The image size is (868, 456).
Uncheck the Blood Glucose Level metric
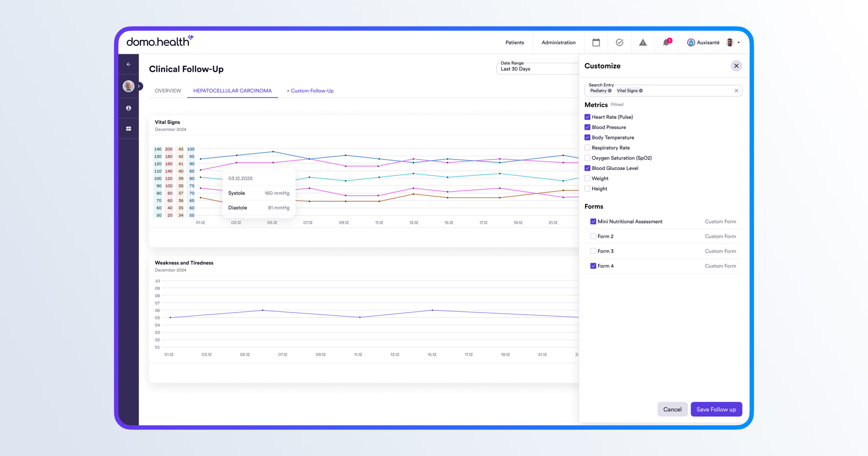[587, 168]
